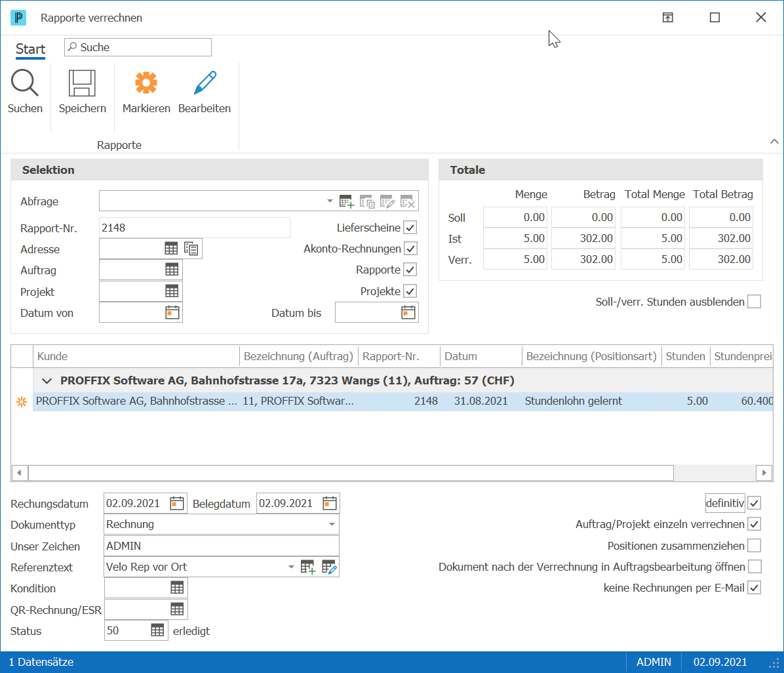Click the Rapport-Nr. input field
Screen dimensions: 784x673
point(195,228)
